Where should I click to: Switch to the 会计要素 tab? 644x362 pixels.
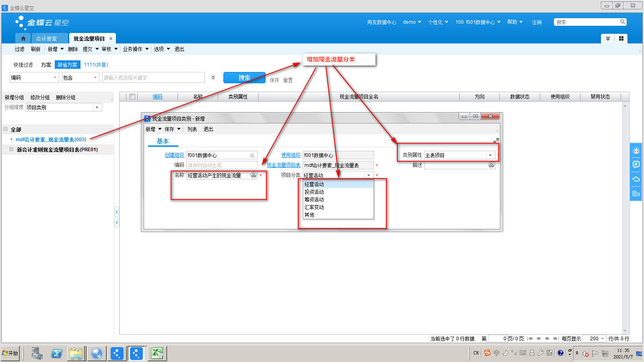(x=46, y=39)
